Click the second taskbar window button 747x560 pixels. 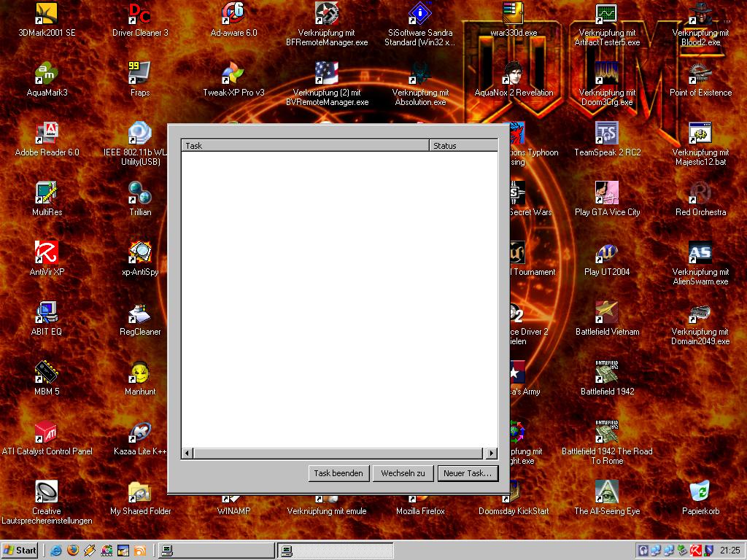coord(336,551)
